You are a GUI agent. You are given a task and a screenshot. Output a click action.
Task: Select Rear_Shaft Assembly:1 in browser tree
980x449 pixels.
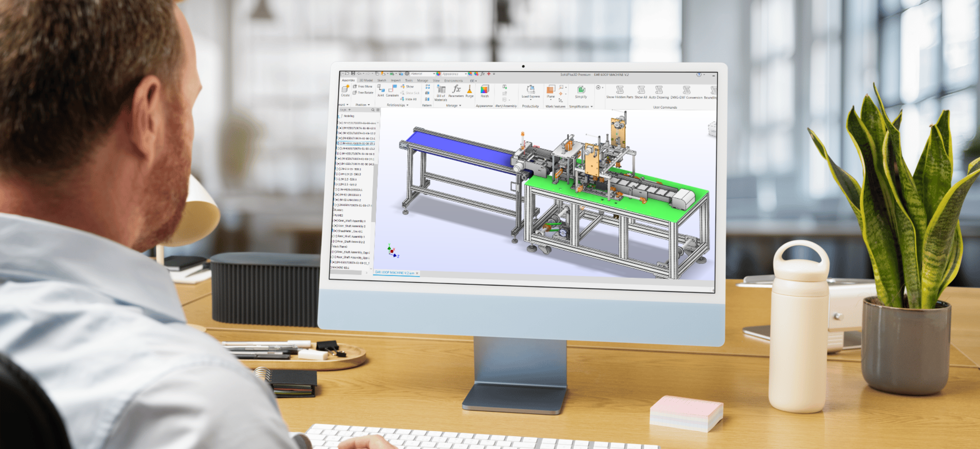pos(349,236)
